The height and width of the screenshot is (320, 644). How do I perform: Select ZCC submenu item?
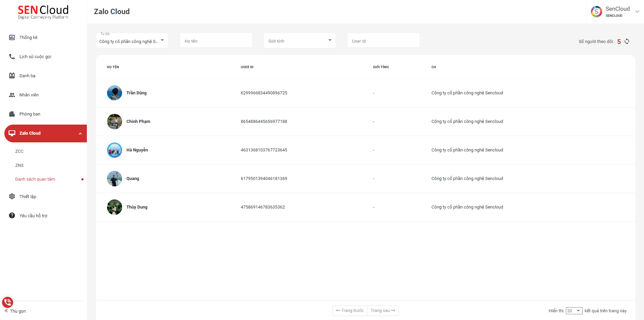coord(19,151)
